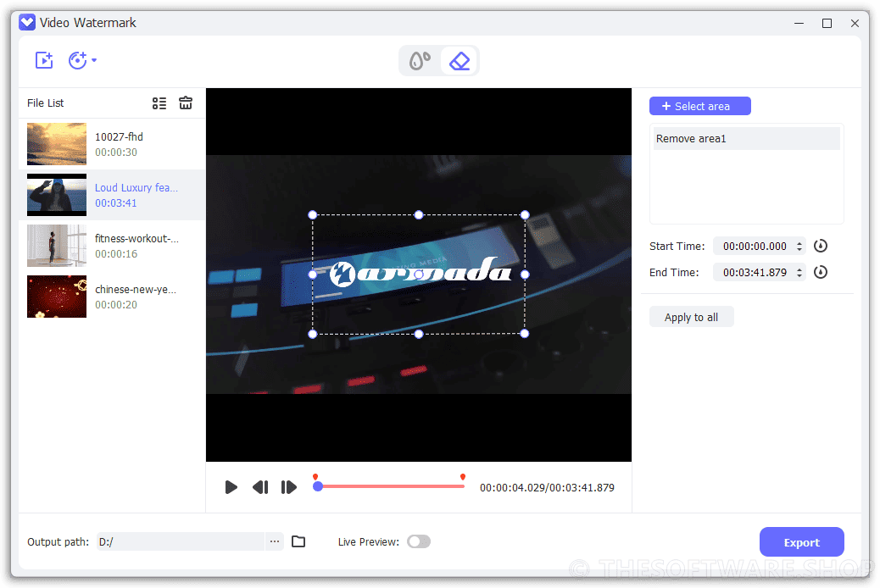The width and height of the screenshot is (880, 588).
Task: Click the End Time stepper arrows
Action: 799,273
